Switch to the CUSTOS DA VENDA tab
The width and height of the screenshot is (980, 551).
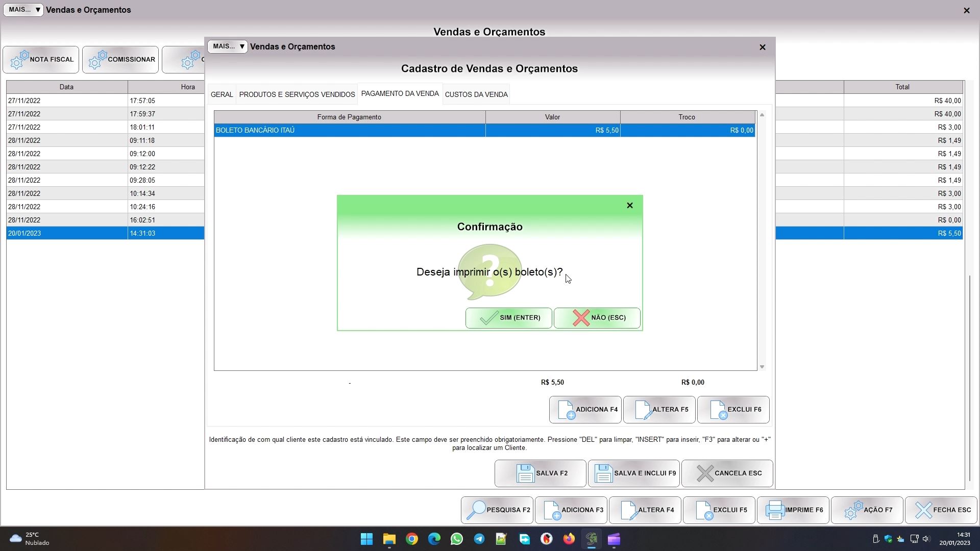pos(476,95)
